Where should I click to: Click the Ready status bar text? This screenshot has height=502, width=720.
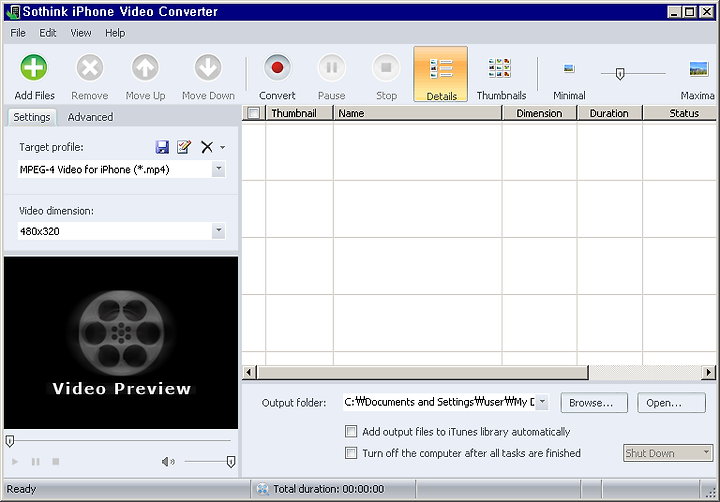[x=21, y=489]
